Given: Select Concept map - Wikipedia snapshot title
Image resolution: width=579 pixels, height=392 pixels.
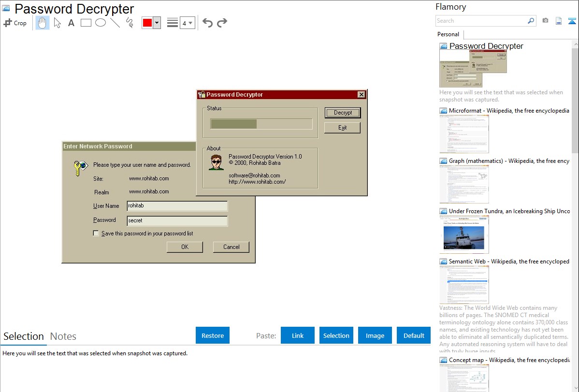Looking at the screenshot, I should [x=509, y=360].
